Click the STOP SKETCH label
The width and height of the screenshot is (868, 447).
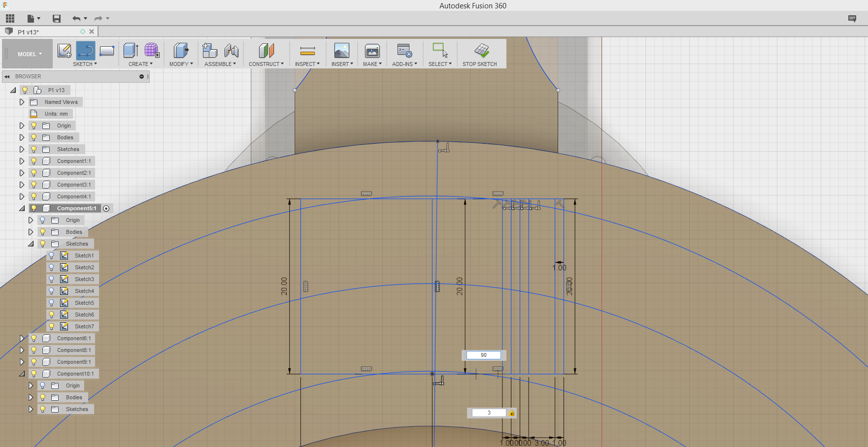pos(479,64)
